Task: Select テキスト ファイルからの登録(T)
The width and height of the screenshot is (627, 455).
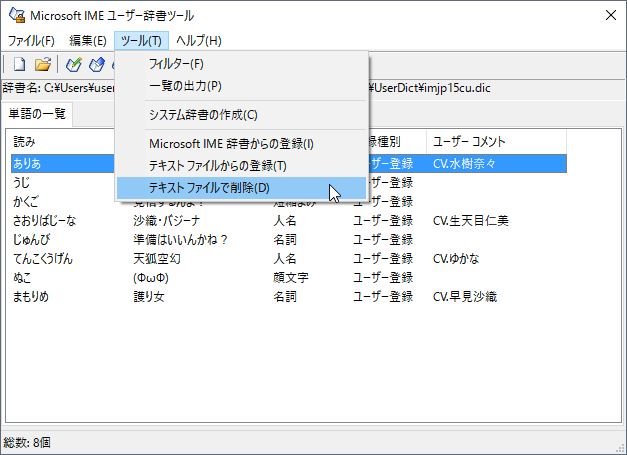Action: (242, 166)
